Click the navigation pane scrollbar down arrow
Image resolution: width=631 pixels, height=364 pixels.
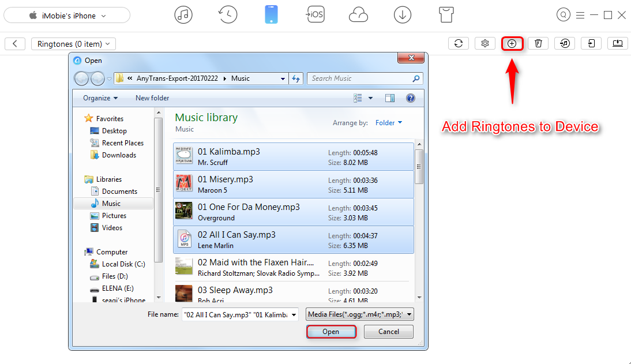point(159,298)
